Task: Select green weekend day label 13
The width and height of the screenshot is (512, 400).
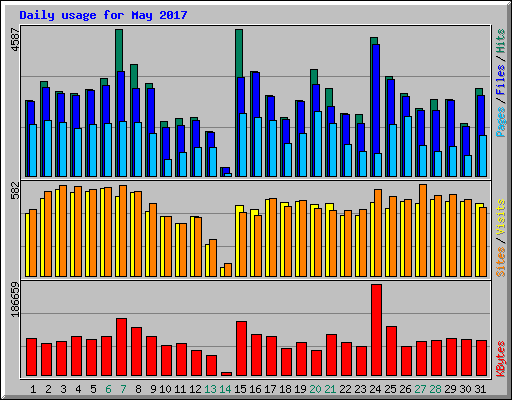Action: [210, 389]
